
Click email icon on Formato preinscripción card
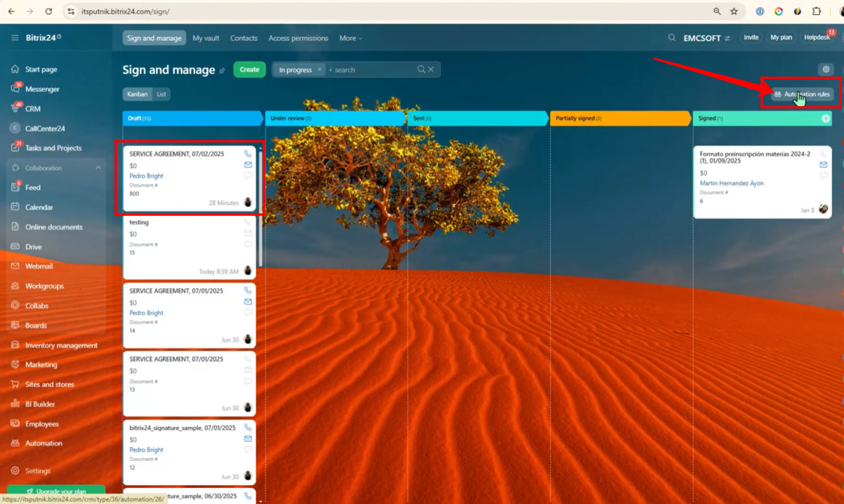coord(823,165)
